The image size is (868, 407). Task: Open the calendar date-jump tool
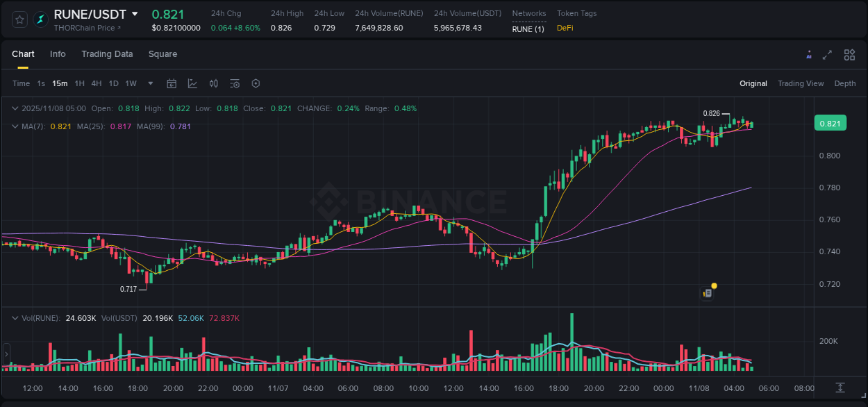coord(172,83)
